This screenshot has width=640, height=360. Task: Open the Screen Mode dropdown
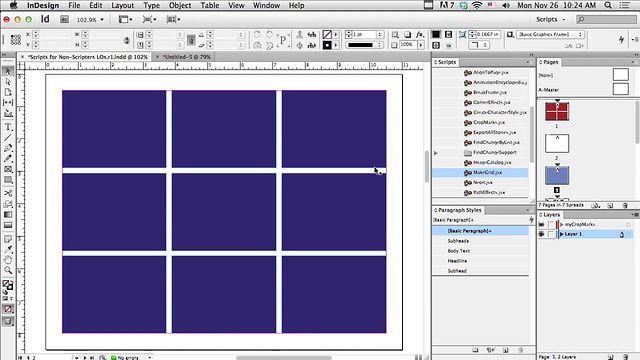149,19
